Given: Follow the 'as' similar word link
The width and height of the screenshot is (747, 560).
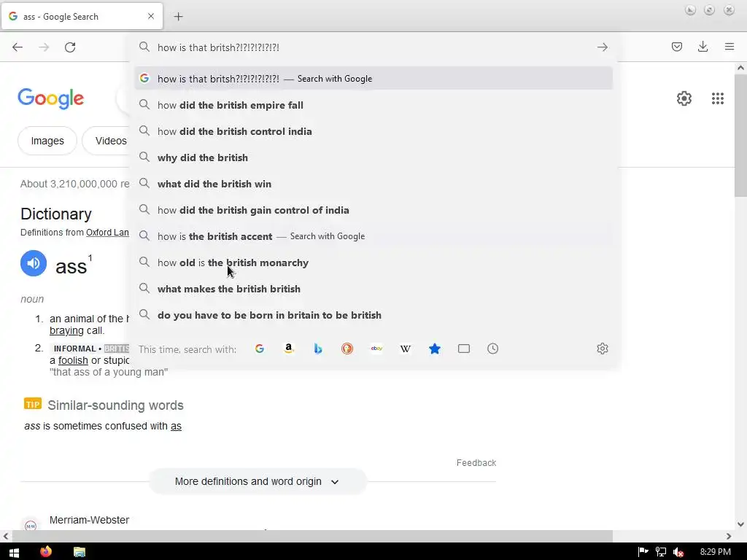Looking at the screenshot, I should pos(176,426).
